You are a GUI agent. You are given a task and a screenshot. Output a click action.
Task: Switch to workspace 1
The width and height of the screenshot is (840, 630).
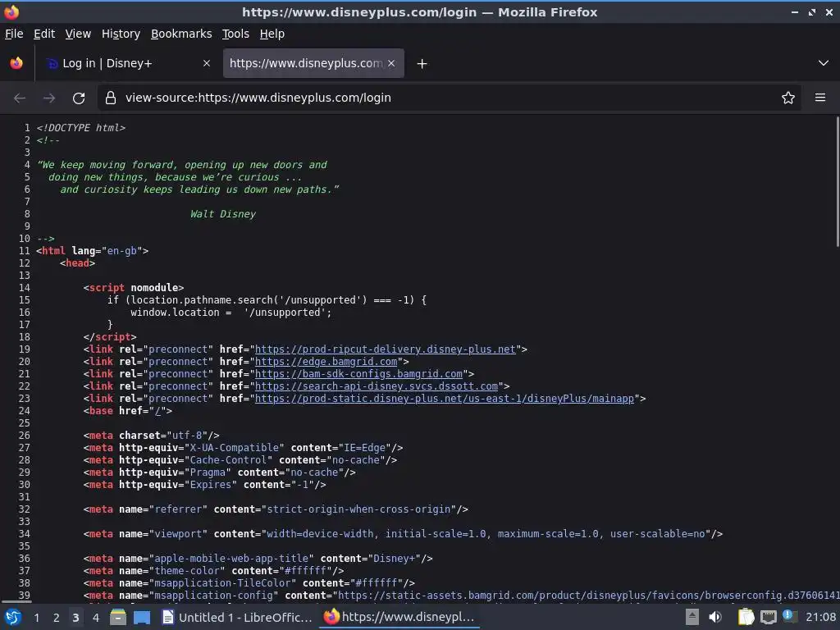click(x=36, y=618)
